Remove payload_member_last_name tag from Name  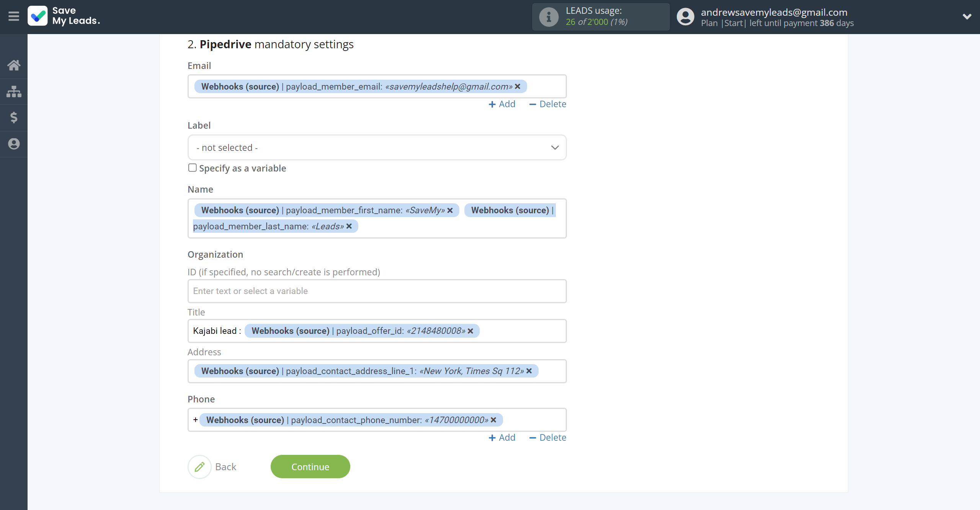[349, 226]
